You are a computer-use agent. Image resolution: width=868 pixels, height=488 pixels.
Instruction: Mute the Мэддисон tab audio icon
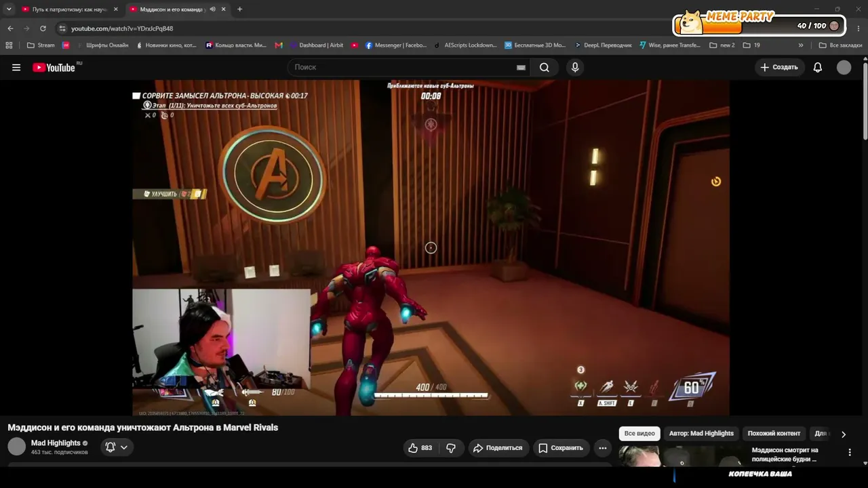pyautogui.click(x=213, y=9)
